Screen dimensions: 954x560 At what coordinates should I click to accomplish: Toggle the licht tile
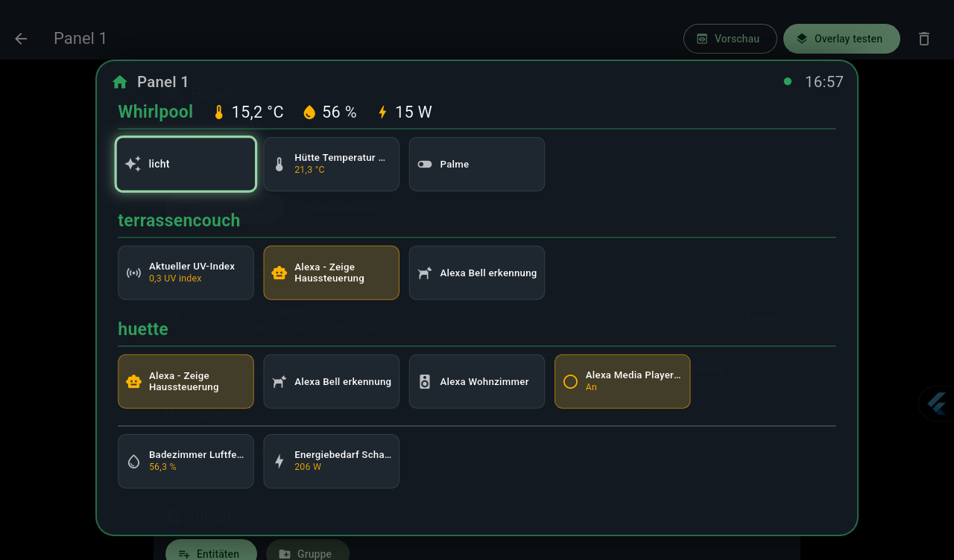tap(186, 164)
